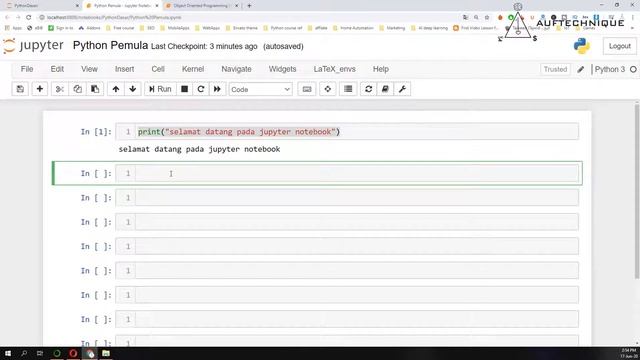The image size is (640, 360).
Task: Click the Trusted notebook indicator
Action: (x=555, y=69)
